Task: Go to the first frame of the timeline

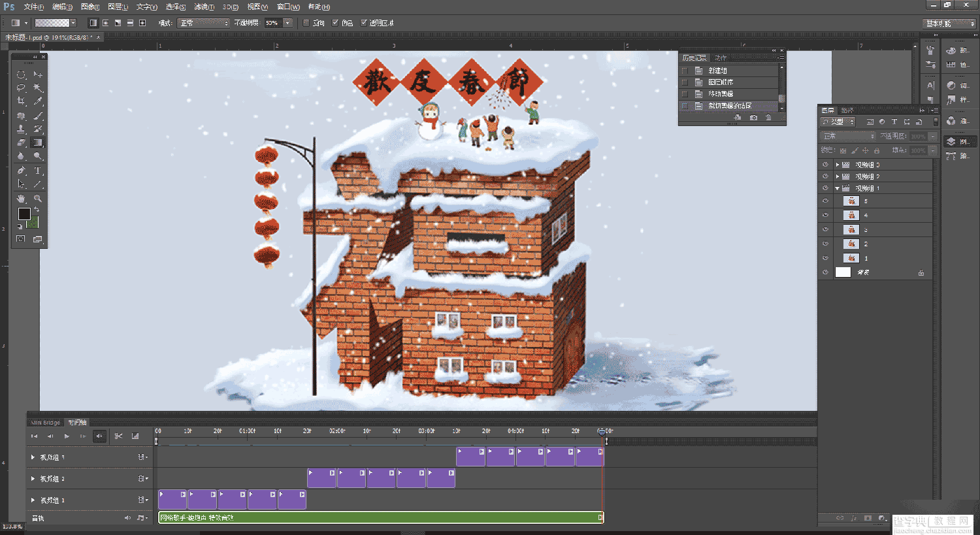Action: [35, 436]
